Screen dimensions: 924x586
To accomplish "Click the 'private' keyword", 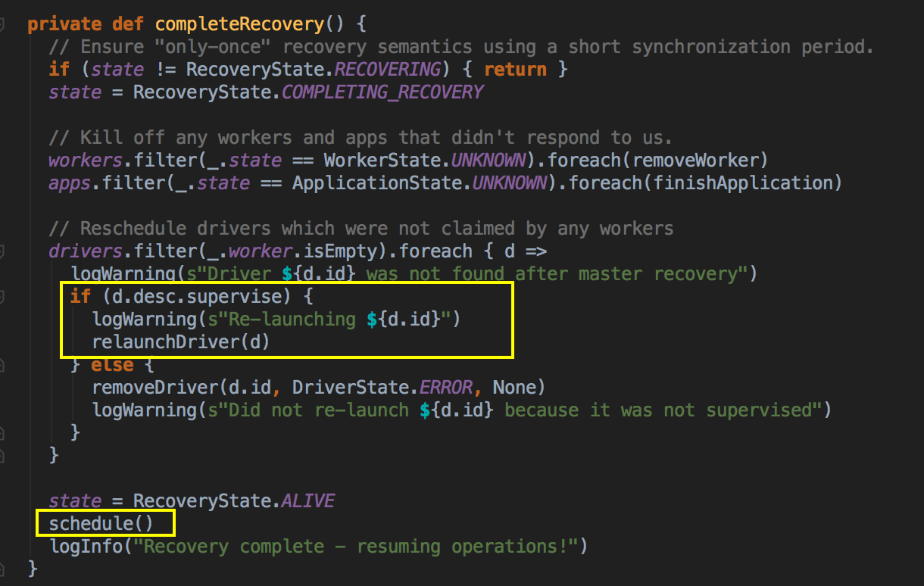I will (64, 24).
